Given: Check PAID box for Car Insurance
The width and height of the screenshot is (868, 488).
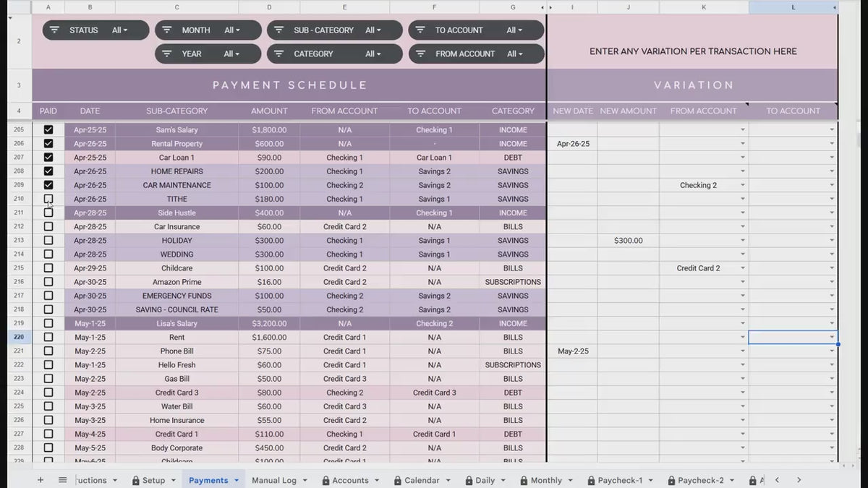Looking at the screenshot, I should 48,226.
